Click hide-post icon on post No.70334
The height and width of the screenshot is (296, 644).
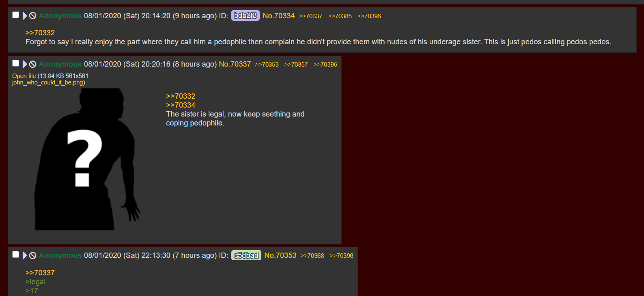pos(33,16)
